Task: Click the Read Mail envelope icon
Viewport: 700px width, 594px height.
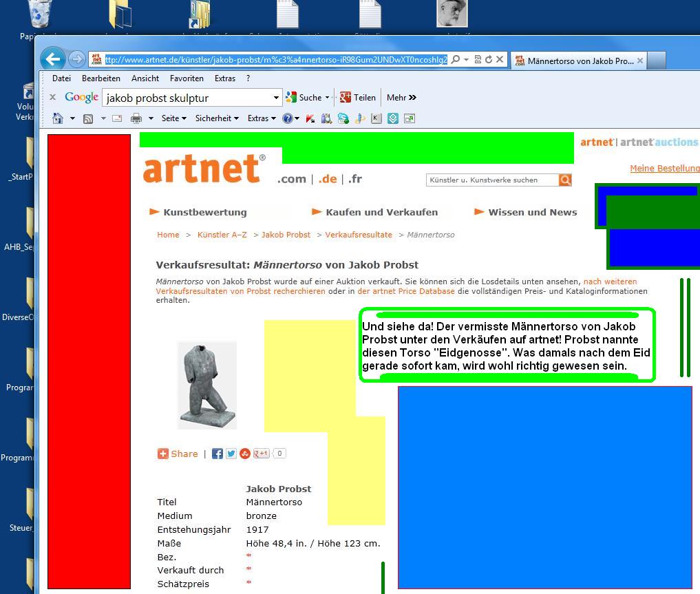Action: point(117,118)
